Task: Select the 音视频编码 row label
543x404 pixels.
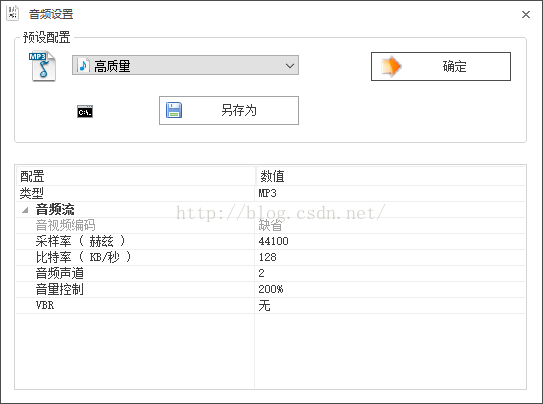Action: tap(65, 225)
